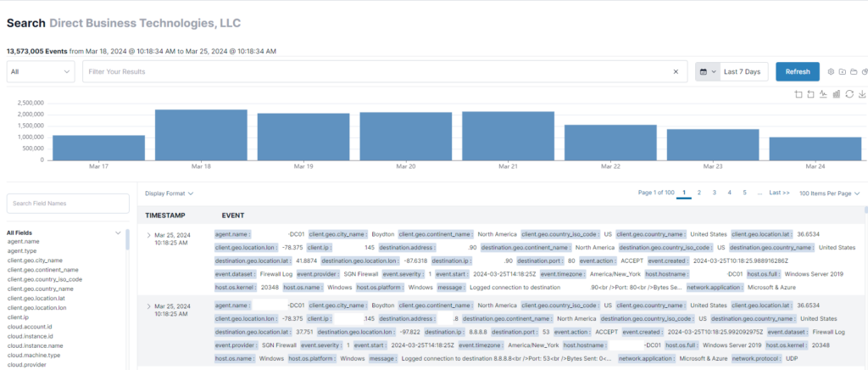
Task: Open the 100 Items Per Page dropdown
Action: pyautogui.click(x=829, y=193)
